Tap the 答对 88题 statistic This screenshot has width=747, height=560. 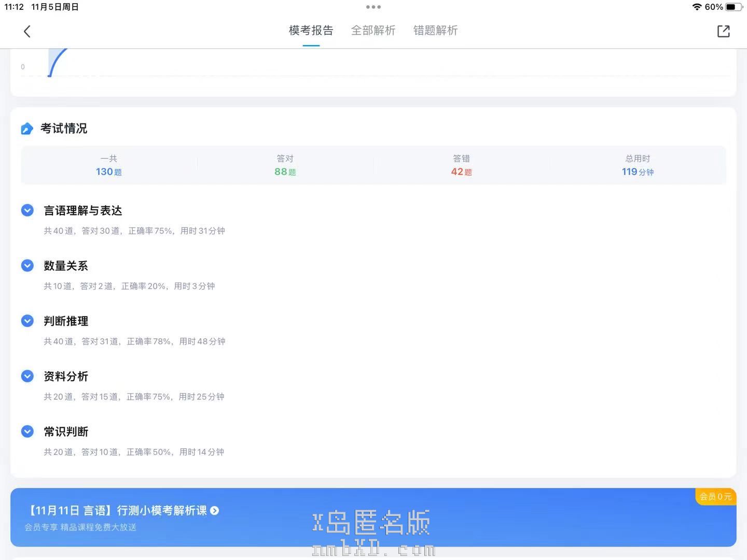(285, 165)
